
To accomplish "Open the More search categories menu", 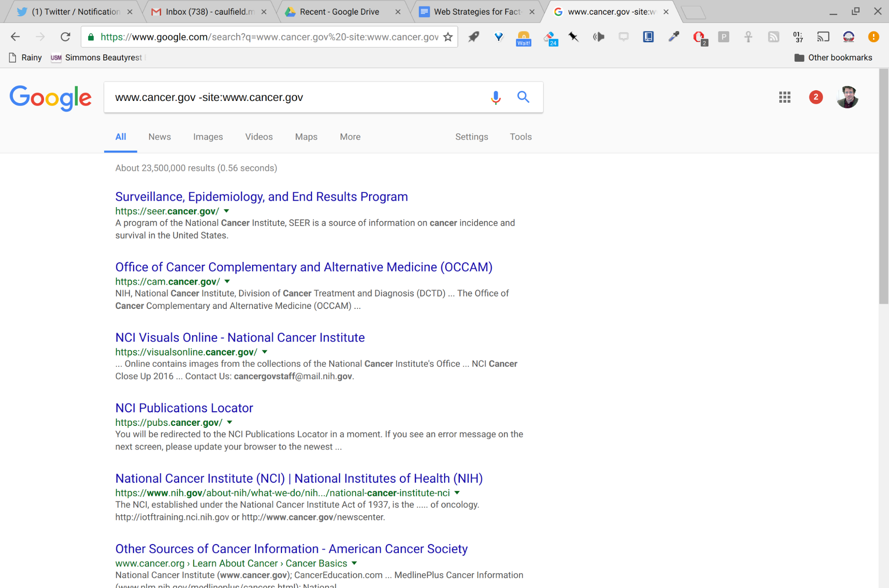I will pos(350,137).
